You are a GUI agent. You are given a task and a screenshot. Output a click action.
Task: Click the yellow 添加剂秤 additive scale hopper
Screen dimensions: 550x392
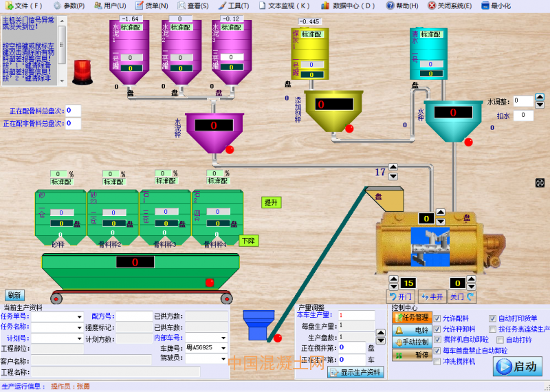pyautogui.click(x=333, y=111)
